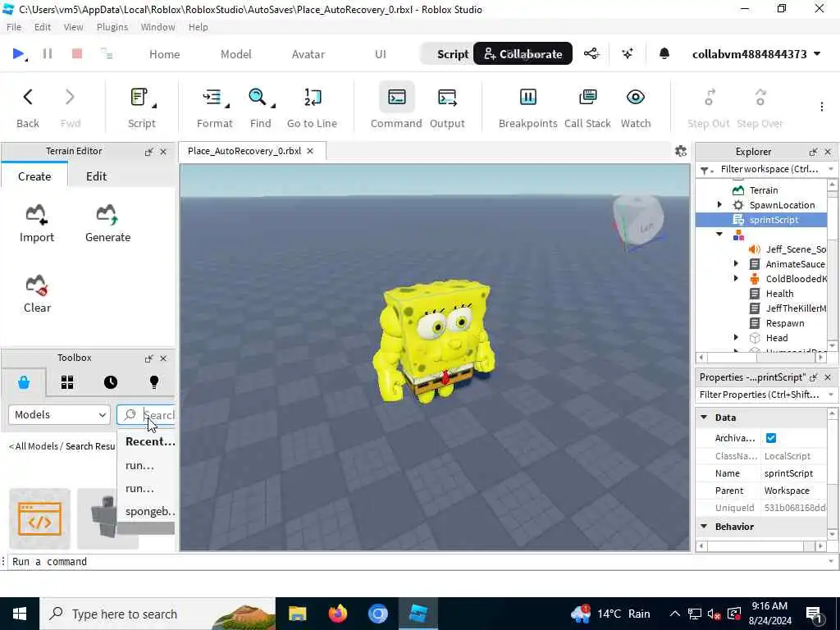This screenshot has height=630, width=840.
Task: Open the Call Stack window
Action: [587, 107]
